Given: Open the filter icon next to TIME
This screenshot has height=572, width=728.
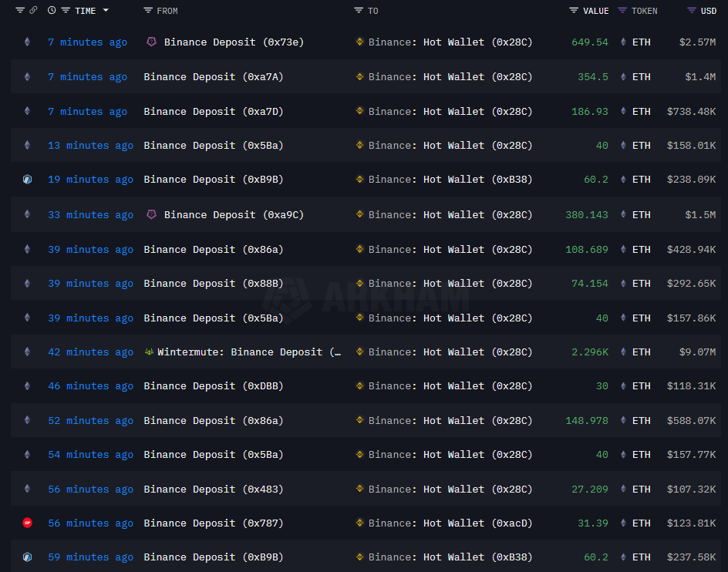Looking at the screenshot, I should click(66, 10).
